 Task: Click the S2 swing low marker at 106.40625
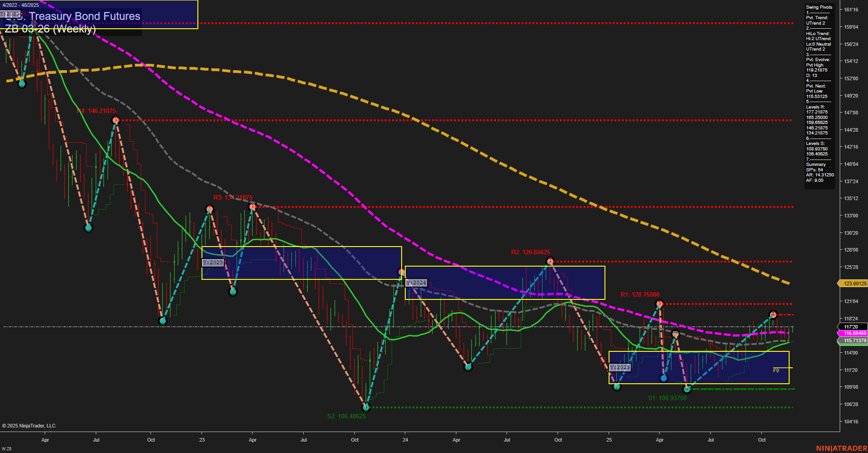(365, 407)
